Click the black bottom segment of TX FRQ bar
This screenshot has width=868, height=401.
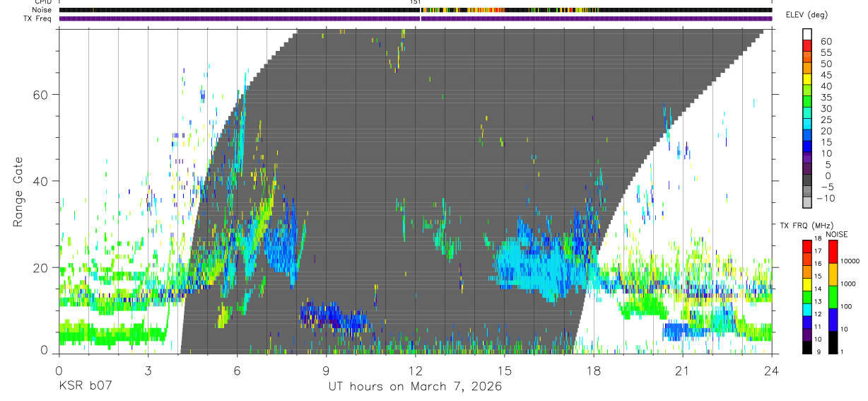pyautogui.click(x=808, y=349)
